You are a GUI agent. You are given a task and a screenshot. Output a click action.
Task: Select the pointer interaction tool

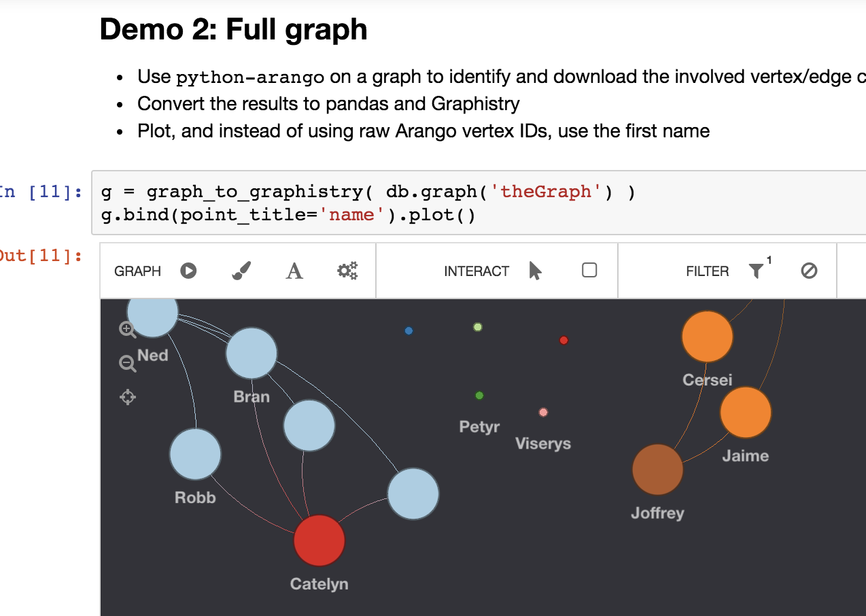tap(536, 271)
